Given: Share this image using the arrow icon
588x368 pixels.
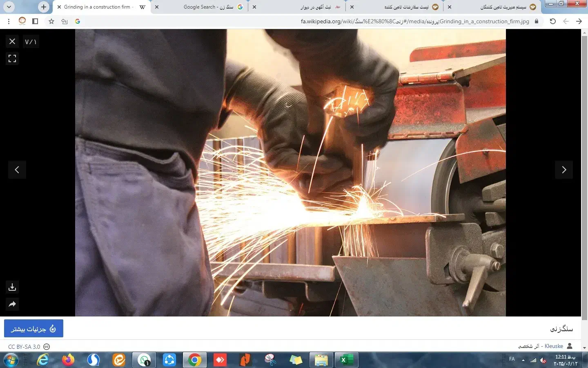Looking at the screenshot, I should click(x=12, y=304).
